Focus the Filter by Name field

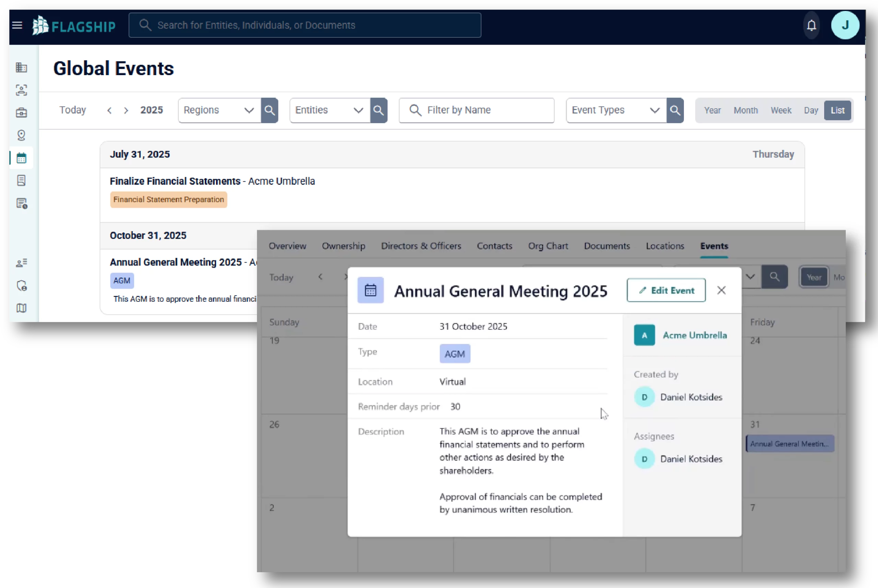(x=476, y=110)
